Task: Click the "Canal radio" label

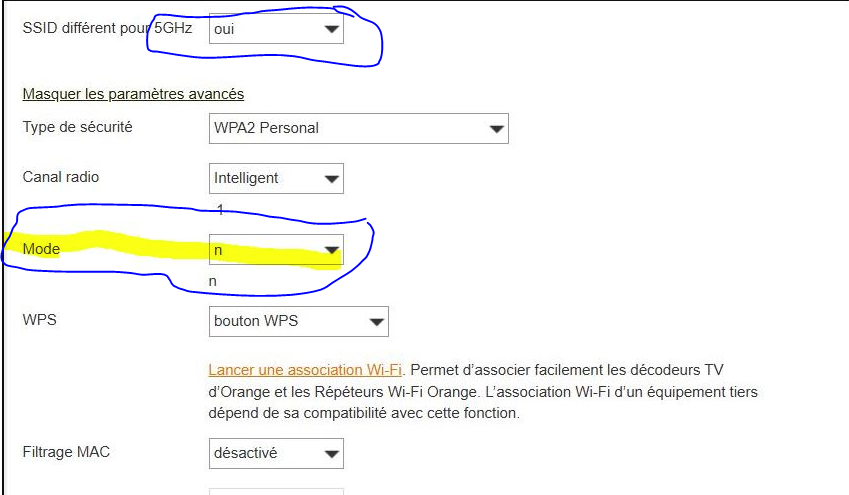Action: pyautogui.click(x=61, y=177)
